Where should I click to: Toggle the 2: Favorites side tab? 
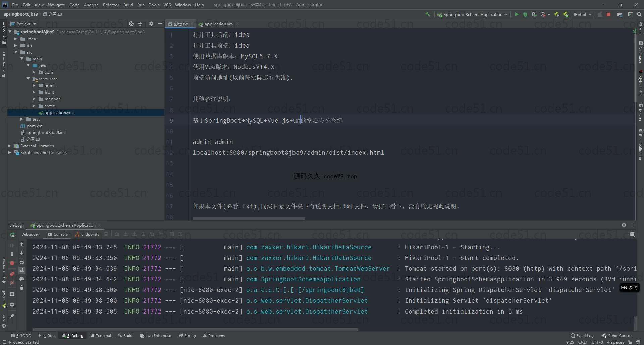pos(4,271)
